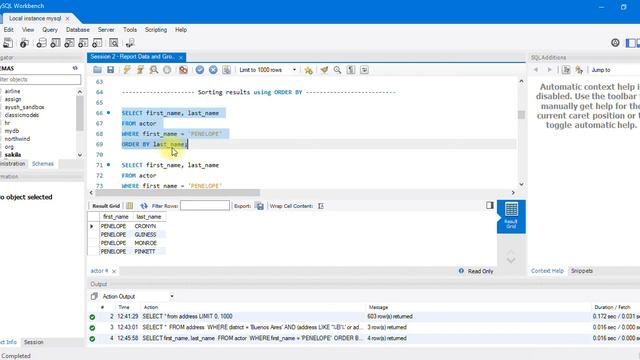This screenshot has width=640, height=360.
Task: Create a new function toolbar icon
Action: point(97,43)
